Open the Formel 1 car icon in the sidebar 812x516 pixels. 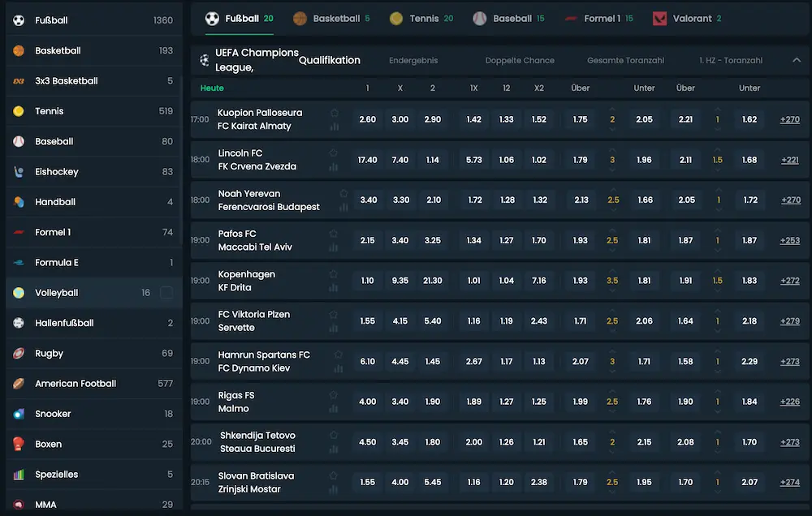tap(19, 232)
